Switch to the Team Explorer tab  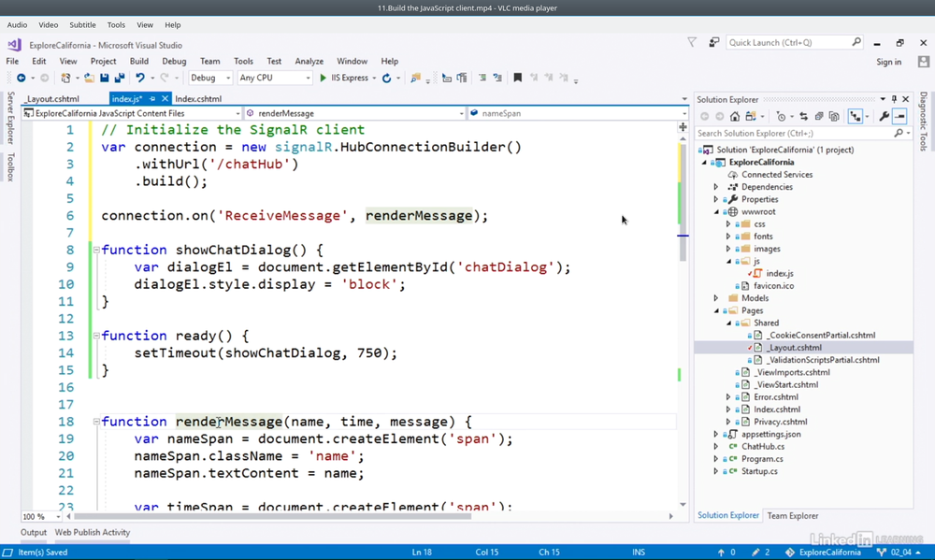coord(793,516)
